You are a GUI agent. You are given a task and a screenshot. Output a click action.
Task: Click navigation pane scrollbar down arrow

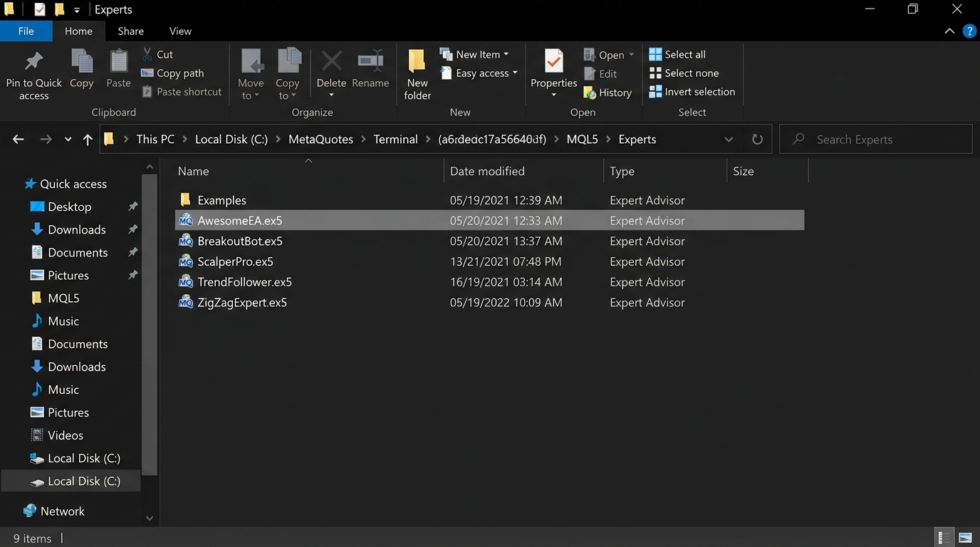pyautogui.click(x=149, y=519)
